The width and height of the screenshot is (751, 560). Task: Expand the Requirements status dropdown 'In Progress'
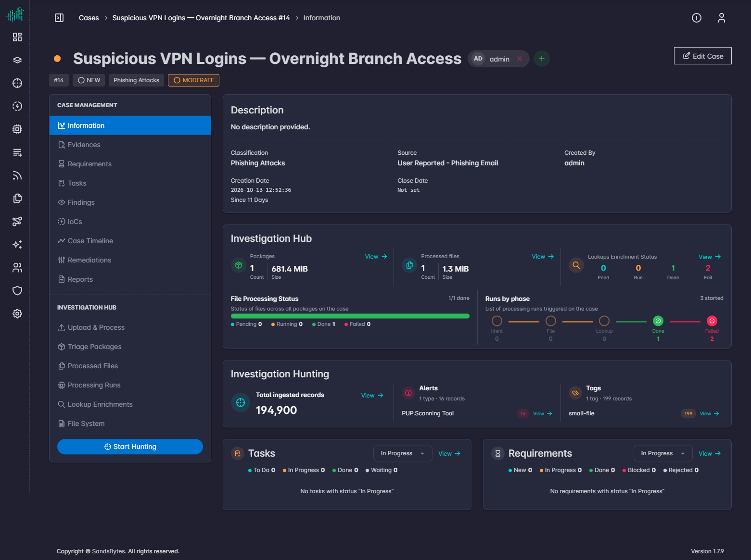tap(663, 453)
